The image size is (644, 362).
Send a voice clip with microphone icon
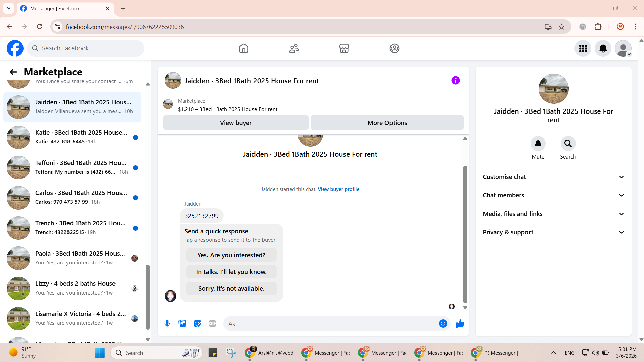coord(167,324)
